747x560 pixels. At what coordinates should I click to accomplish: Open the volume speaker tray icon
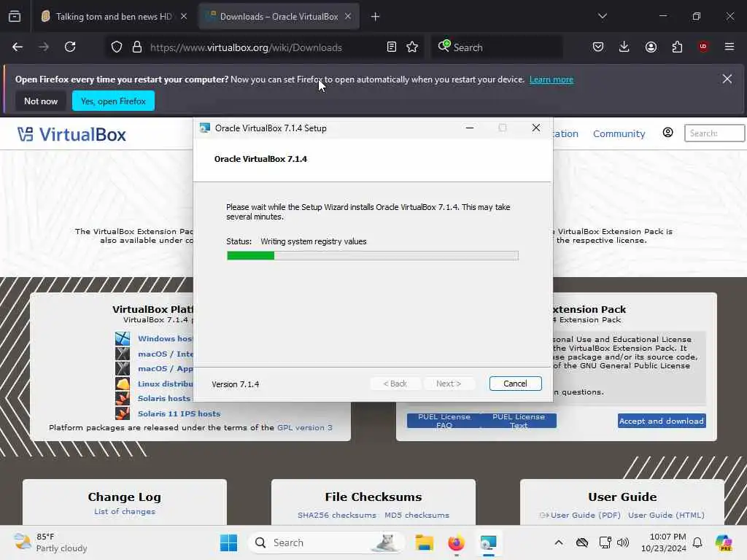(x=623, y=542)
